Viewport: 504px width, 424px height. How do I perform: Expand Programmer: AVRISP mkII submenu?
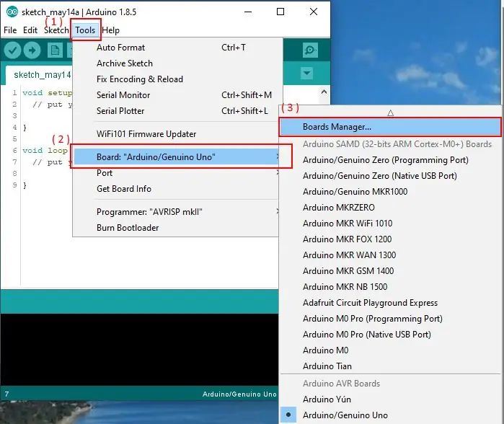[176, 212]
